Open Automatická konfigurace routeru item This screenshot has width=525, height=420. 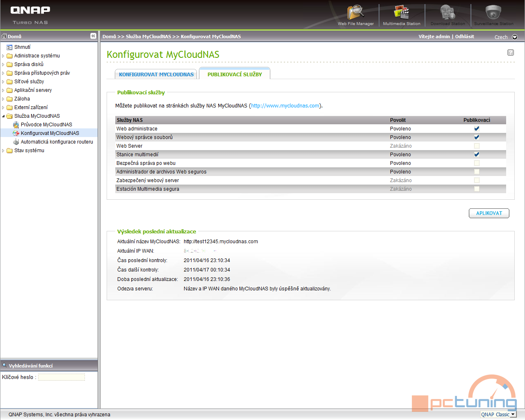(57, 142)
